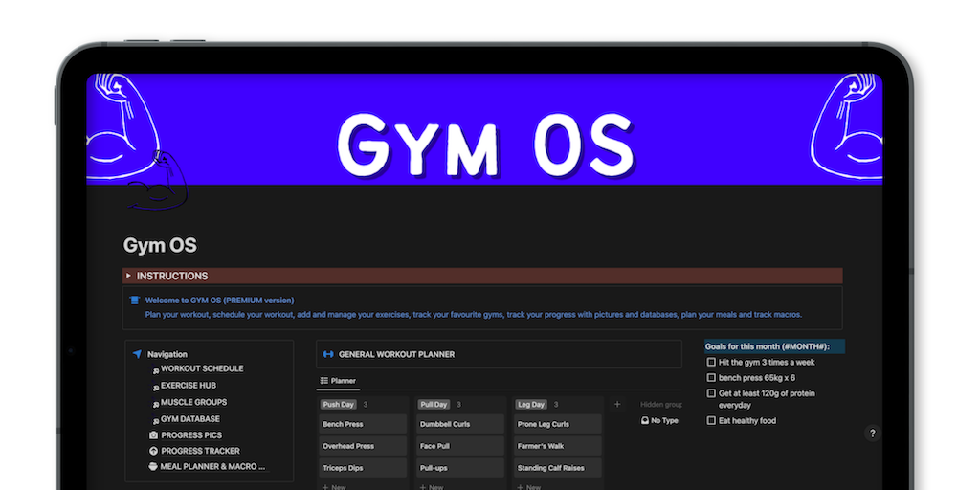Select the Leg Day group label
The image size is (980, 490).
[x=531, y=405]
